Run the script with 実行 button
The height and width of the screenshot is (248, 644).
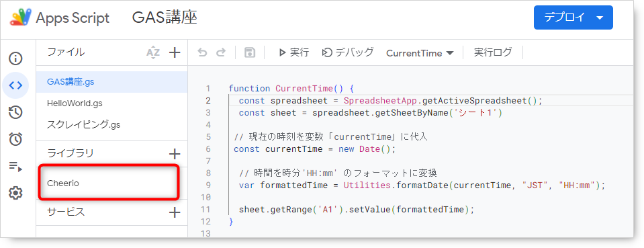[293, 52]
